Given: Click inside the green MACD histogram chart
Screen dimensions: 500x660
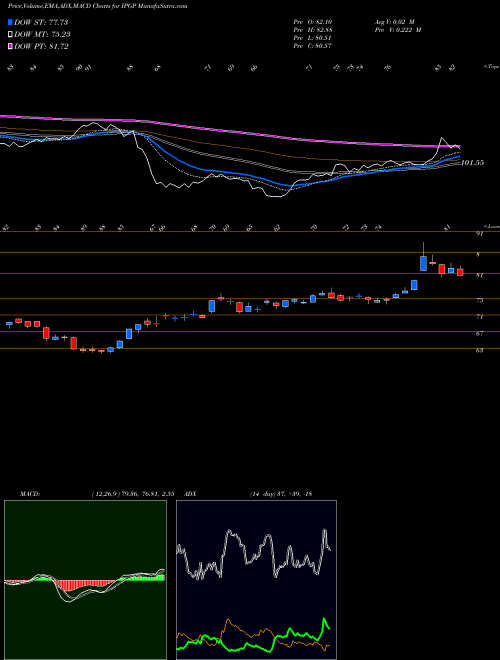Looking at the screenshot, I should (x=85, y=580).
